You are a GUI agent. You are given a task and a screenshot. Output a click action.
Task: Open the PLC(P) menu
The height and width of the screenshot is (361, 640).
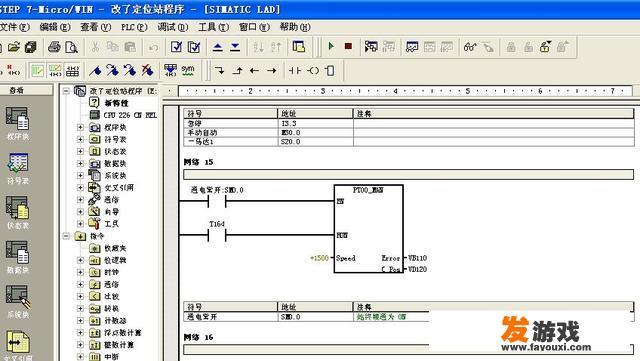click(134, 27)
